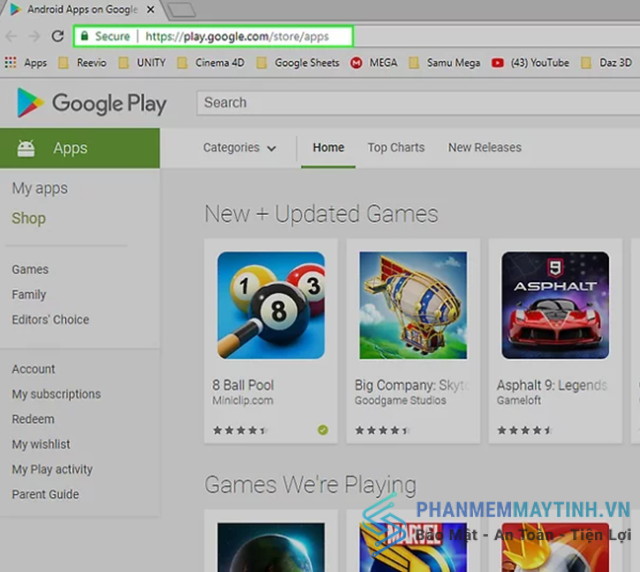Screen dimensions: 640x572
Task: Open the Parent Guide link
Action: pyautogui.click(x=45, y=494)
